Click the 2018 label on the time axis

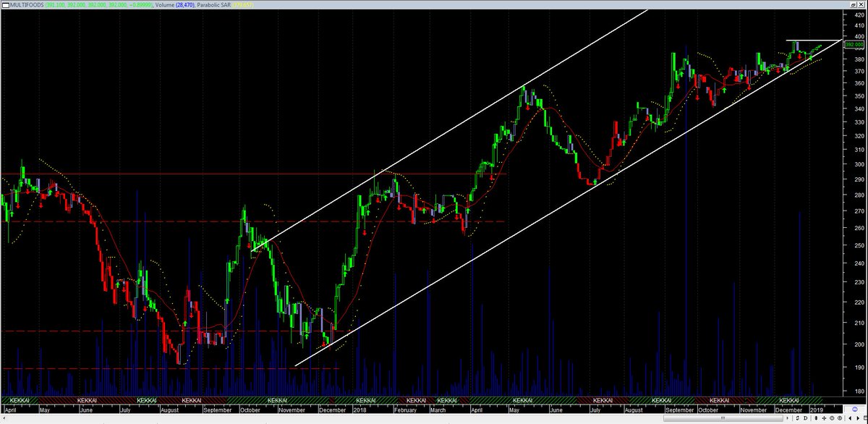point(360,410)
